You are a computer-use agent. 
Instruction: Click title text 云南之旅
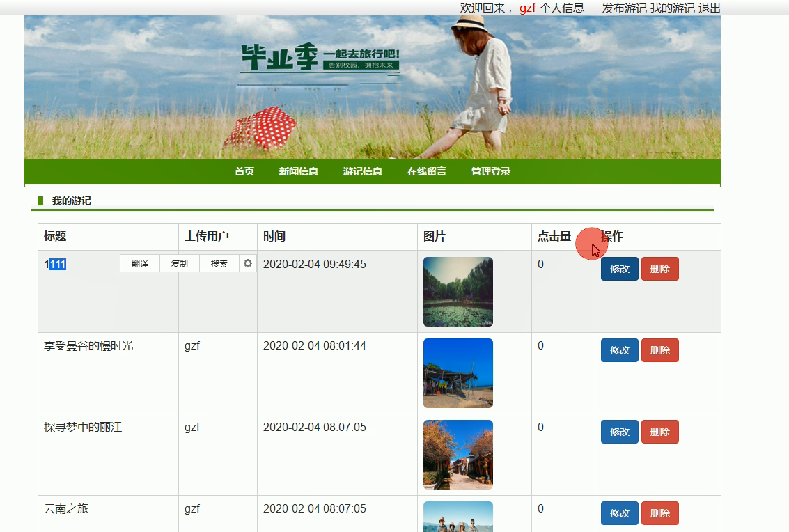[x=66, y=509]
